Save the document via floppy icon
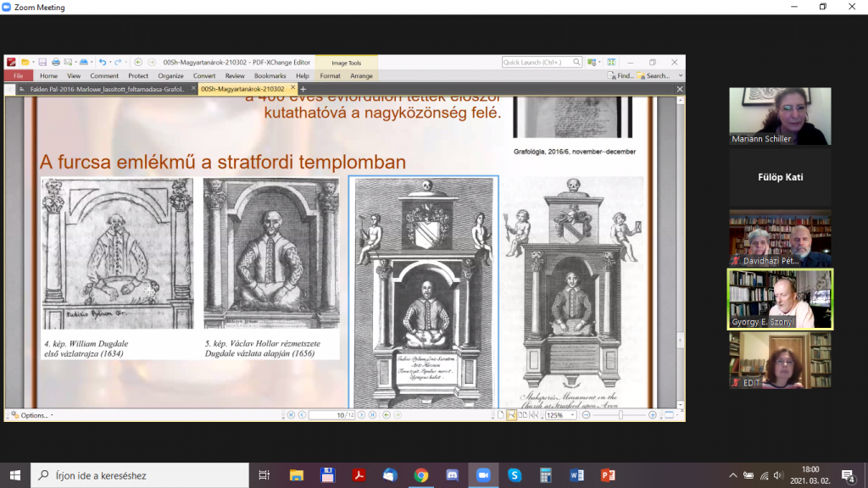 pyautogui.click(x=42, y=63)
